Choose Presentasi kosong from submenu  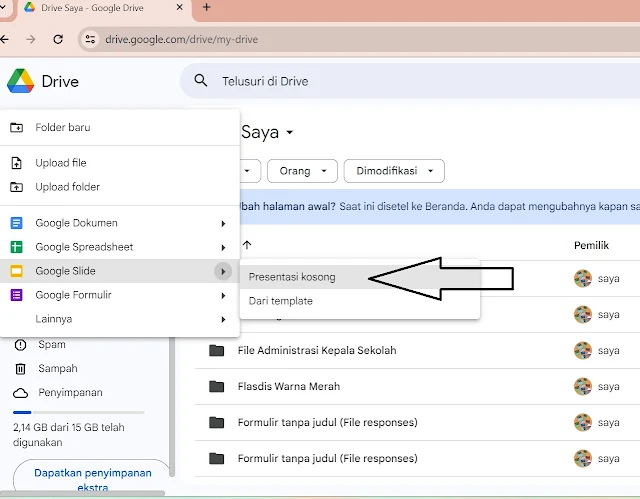360,277
